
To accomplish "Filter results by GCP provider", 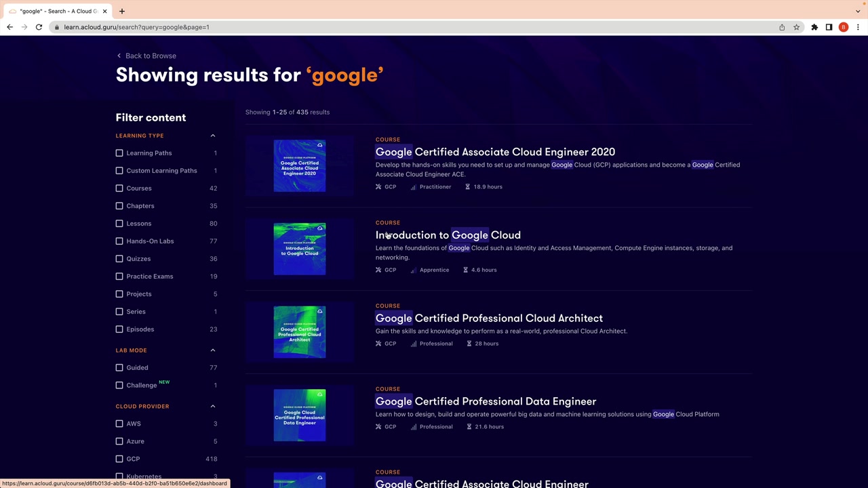I will pos(119,459).
